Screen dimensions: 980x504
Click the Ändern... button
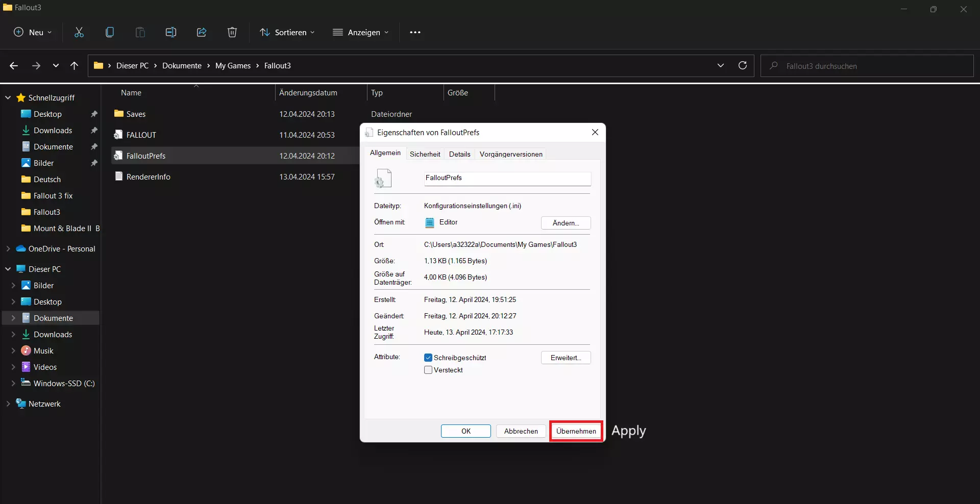566,223
